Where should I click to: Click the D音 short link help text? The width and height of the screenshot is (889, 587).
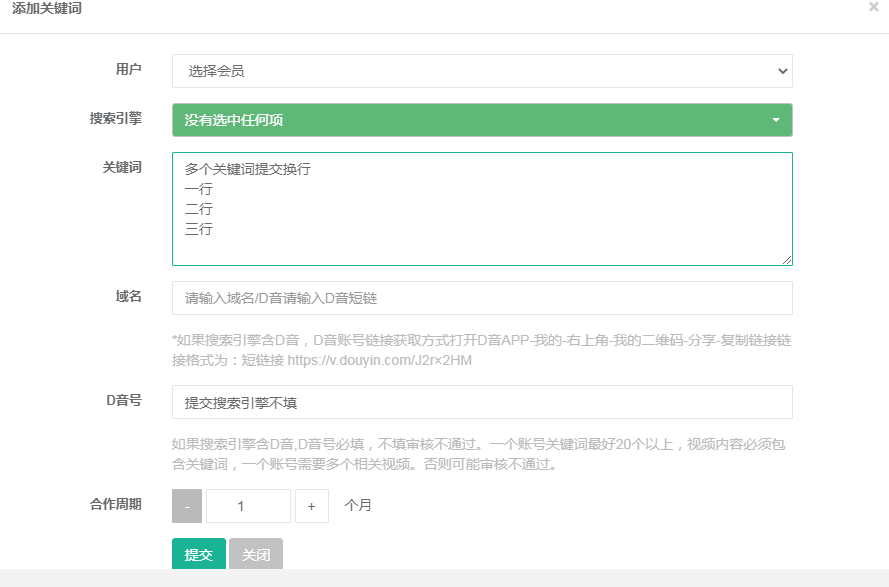point(482,350)
